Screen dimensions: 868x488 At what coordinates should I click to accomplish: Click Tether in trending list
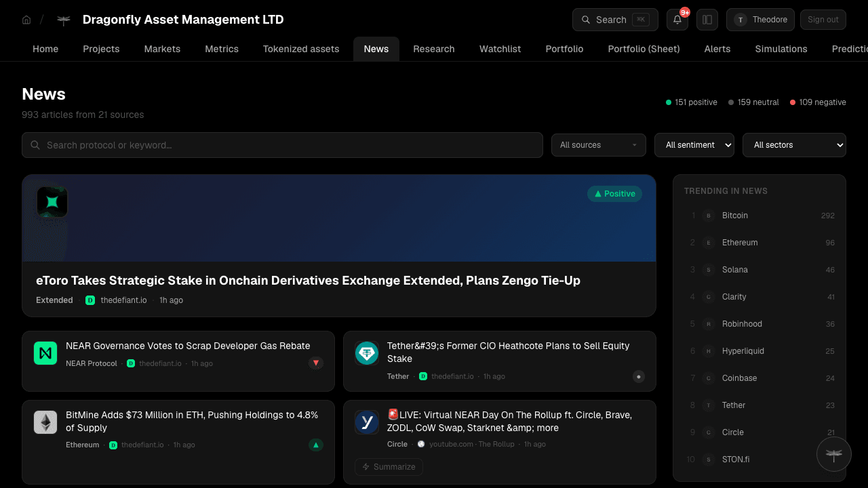[734, 405]
